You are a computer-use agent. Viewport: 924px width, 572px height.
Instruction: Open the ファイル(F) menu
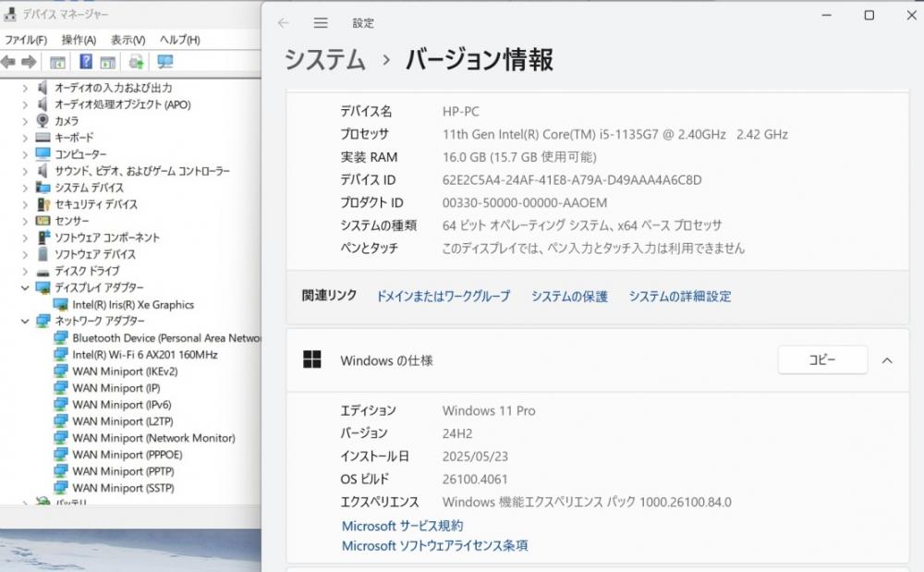point(26,40)
